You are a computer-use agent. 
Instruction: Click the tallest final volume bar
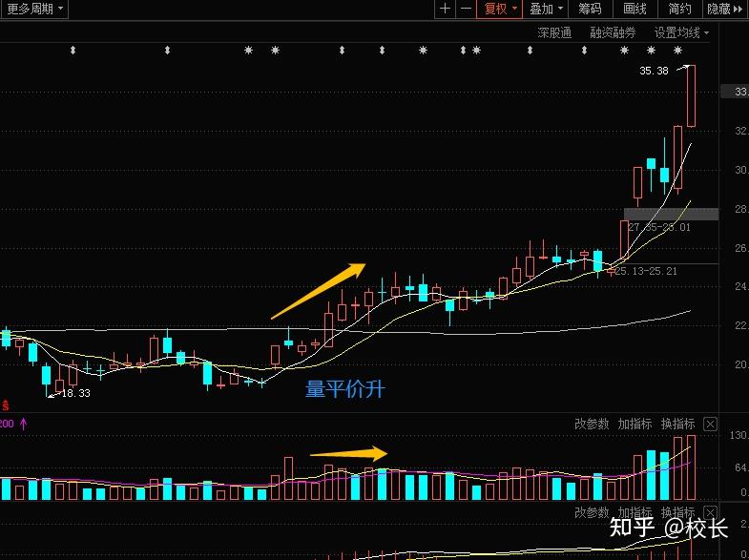coord(691,467)
